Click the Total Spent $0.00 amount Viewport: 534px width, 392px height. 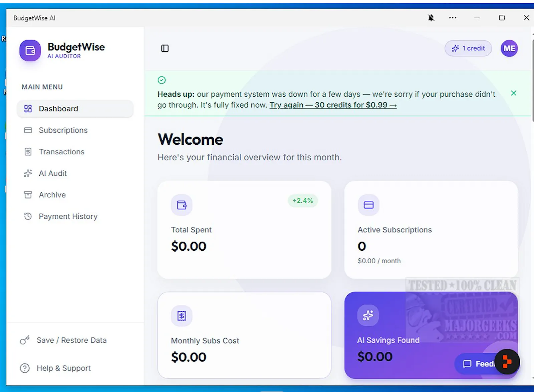(x=189, y=246)
